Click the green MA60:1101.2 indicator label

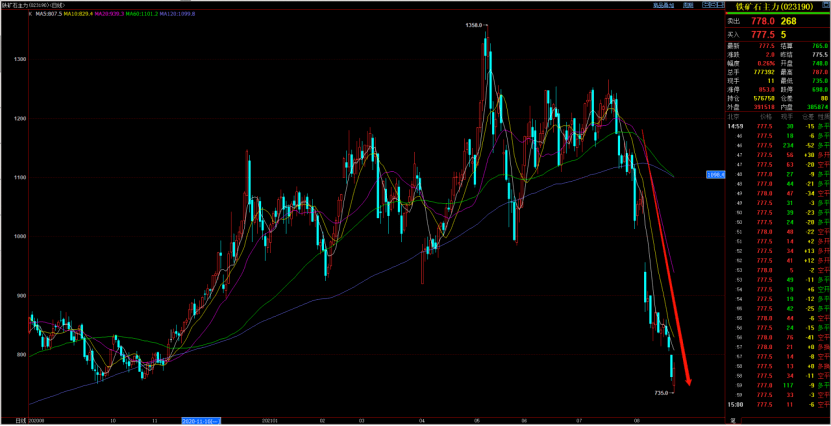143,14
